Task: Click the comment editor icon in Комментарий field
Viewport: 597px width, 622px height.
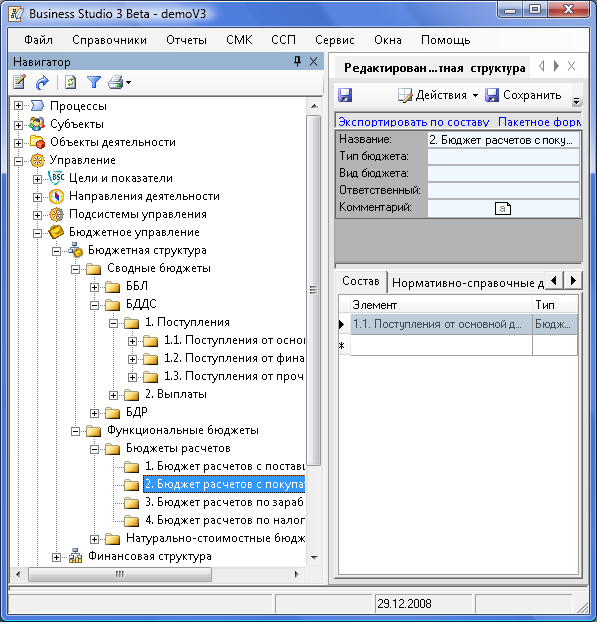Action: coord(503,208)
